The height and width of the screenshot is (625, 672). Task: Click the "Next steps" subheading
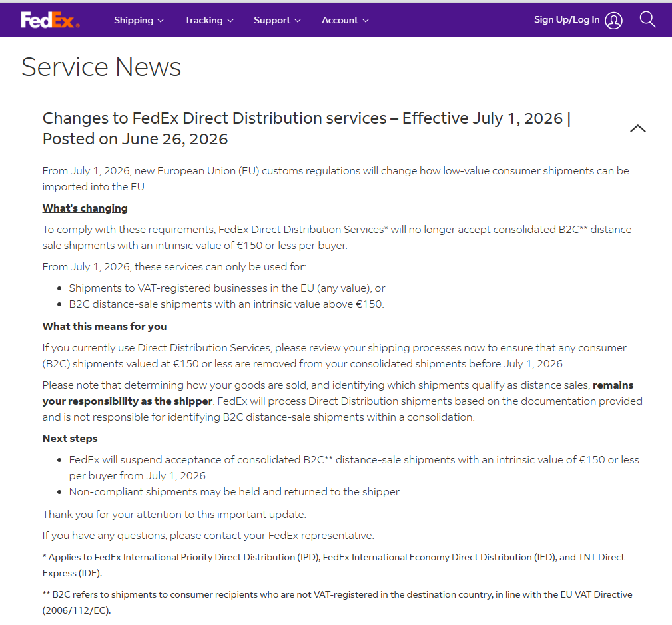pyautogui.click(x=70, y=439)
